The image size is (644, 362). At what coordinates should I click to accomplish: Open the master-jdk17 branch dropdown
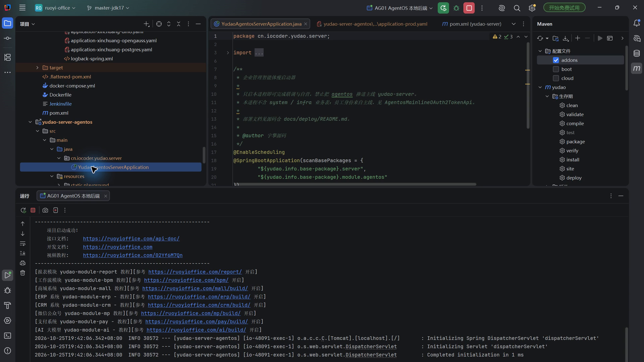click(108, 8)
